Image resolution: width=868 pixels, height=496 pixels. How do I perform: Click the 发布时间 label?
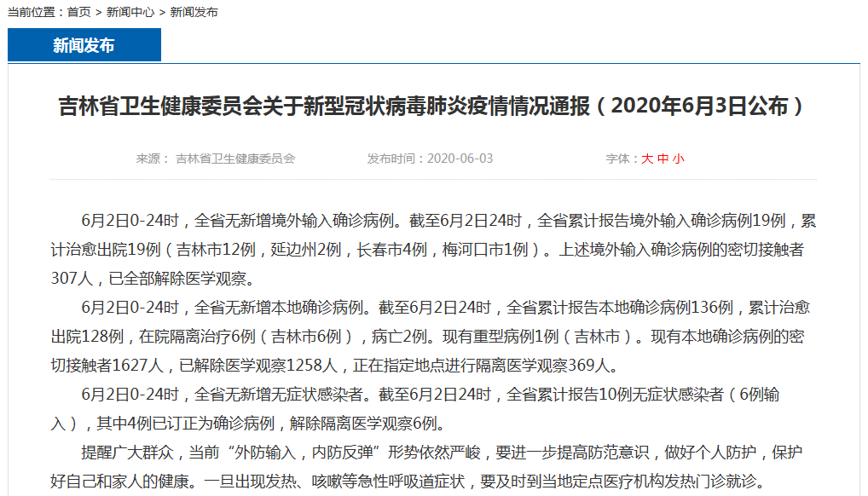pos(396,159)
